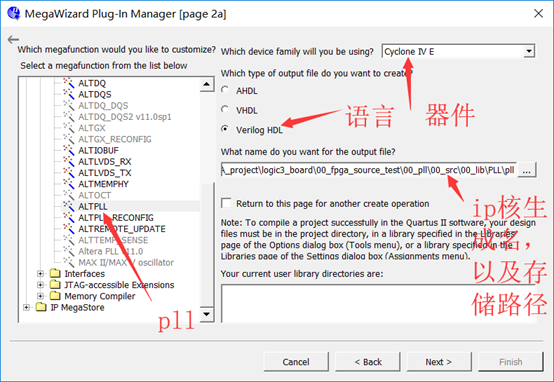Click the < Back button
Screen dimensions: 554x382
[x=368, y=362]
